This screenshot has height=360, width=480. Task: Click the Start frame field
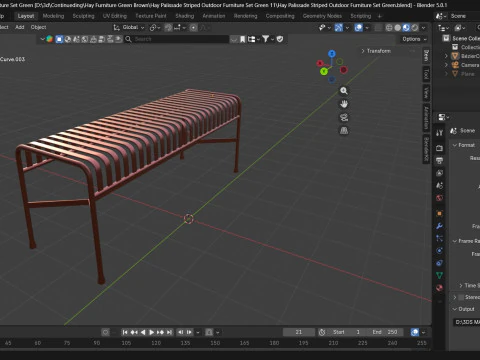[x=347, y=332]
